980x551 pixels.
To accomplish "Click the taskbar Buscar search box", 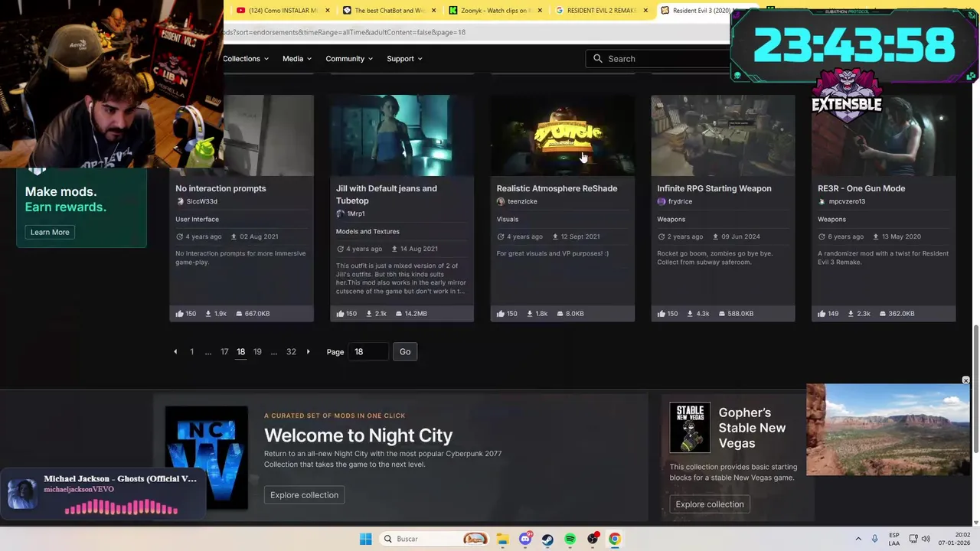I will pos(435,539).
